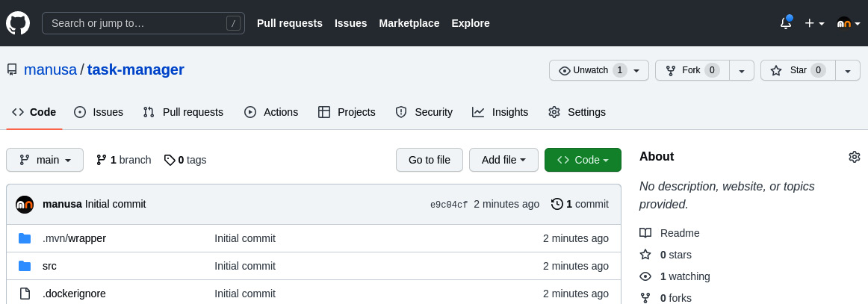Viewport: 868px width, 304px height.
Task: Switch to the repository Issues tab
Action: (99, 112)
